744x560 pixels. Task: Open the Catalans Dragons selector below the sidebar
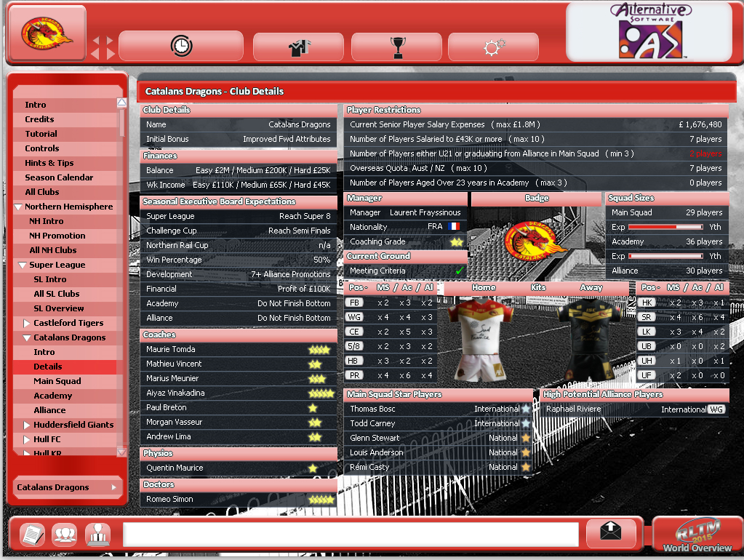[67, 487]
